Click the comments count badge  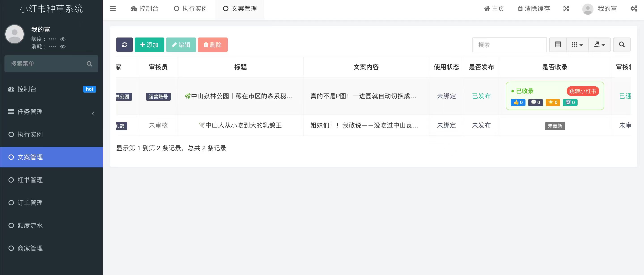(x=536, y=102)
